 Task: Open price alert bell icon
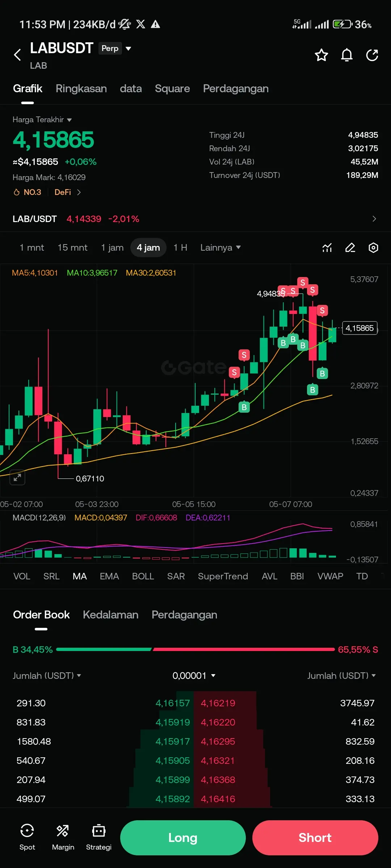[347, 55]
